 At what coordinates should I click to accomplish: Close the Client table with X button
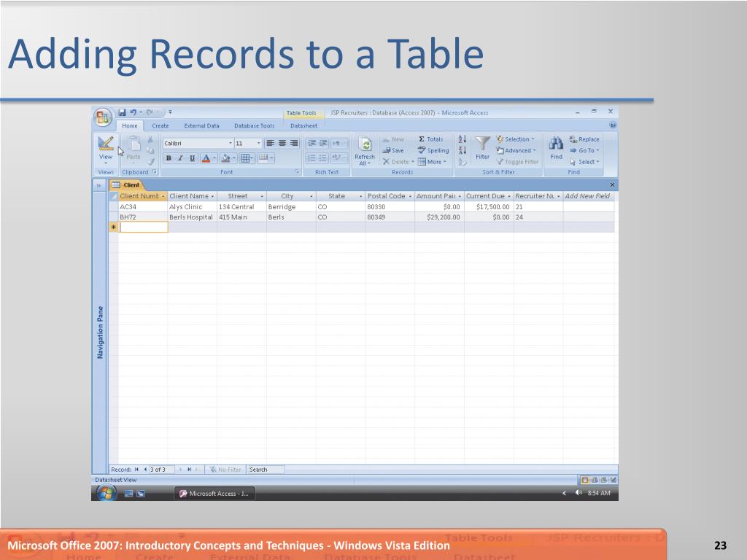pos(612,184)
